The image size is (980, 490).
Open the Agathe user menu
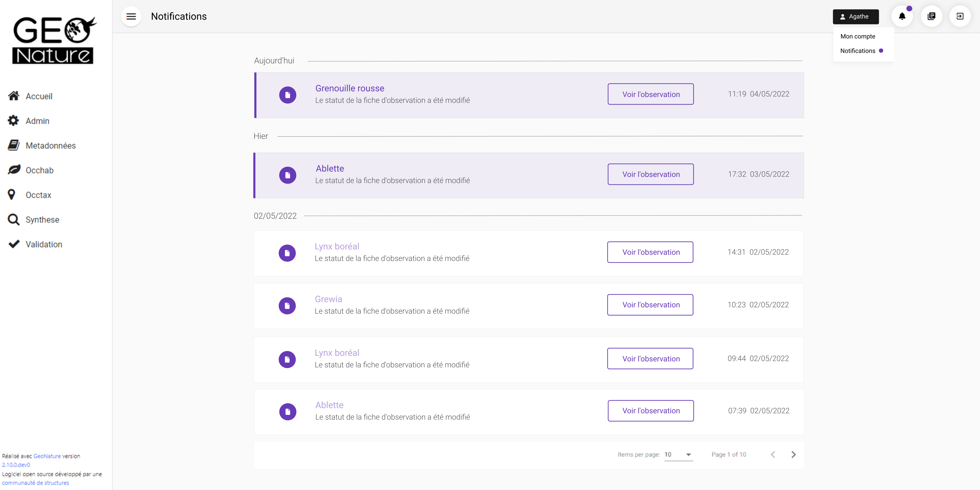pos(855,16)
